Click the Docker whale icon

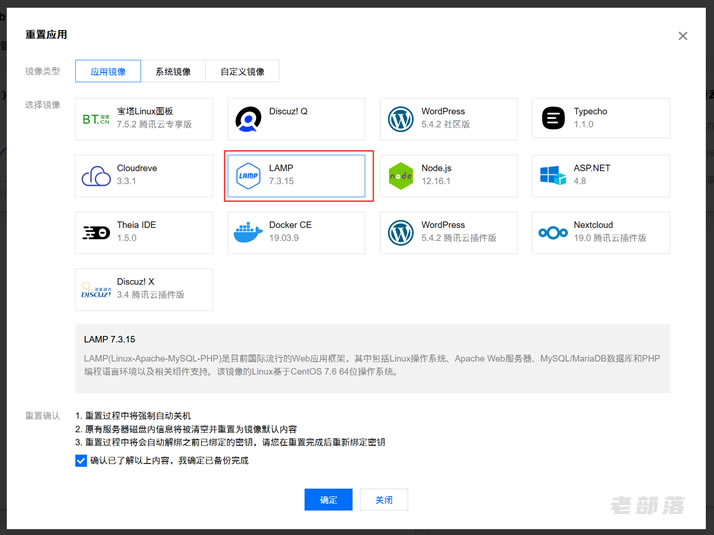pos(248,232)
